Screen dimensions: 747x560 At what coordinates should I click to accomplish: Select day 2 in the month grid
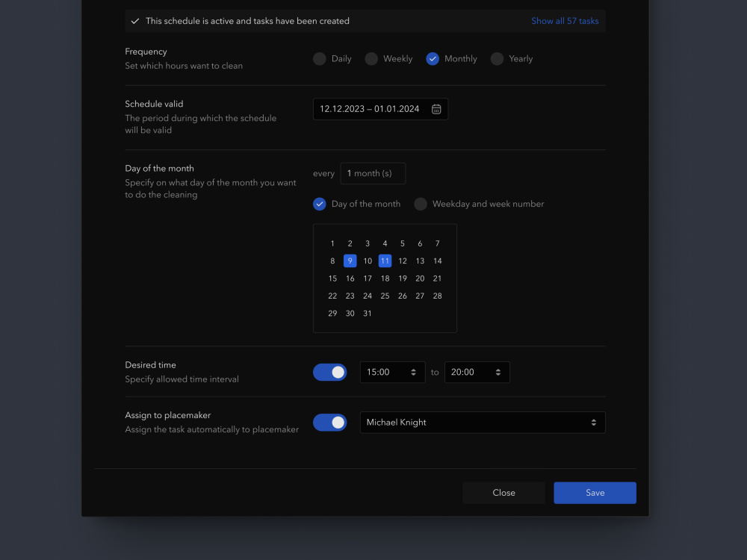350,243
